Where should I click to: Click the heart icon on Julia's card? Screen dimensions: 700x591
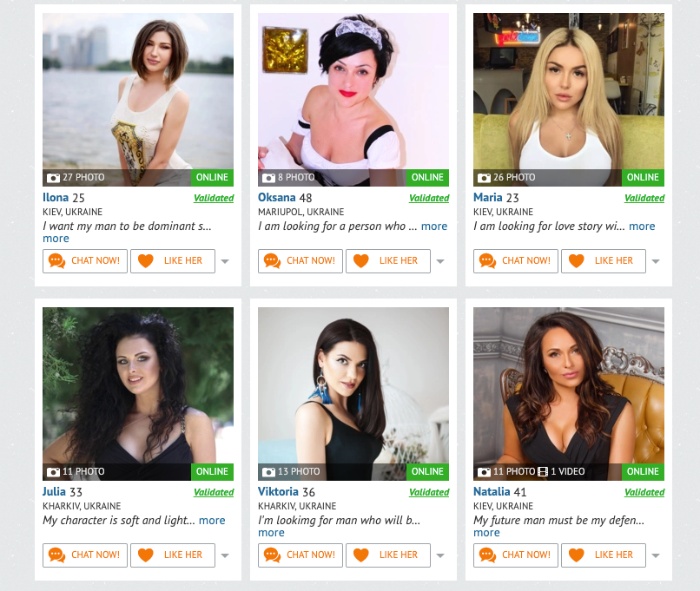[x=146, y=555]
